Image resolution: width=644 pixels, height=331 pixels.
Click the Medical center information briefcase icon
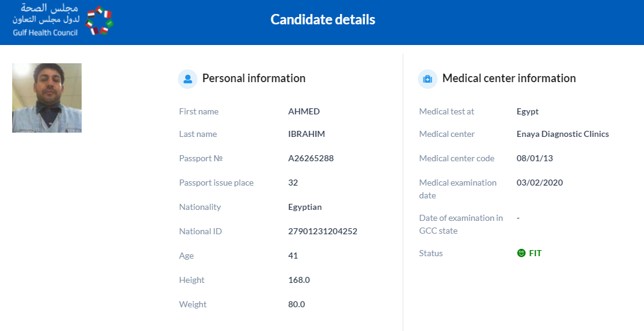tap(428, 78)
